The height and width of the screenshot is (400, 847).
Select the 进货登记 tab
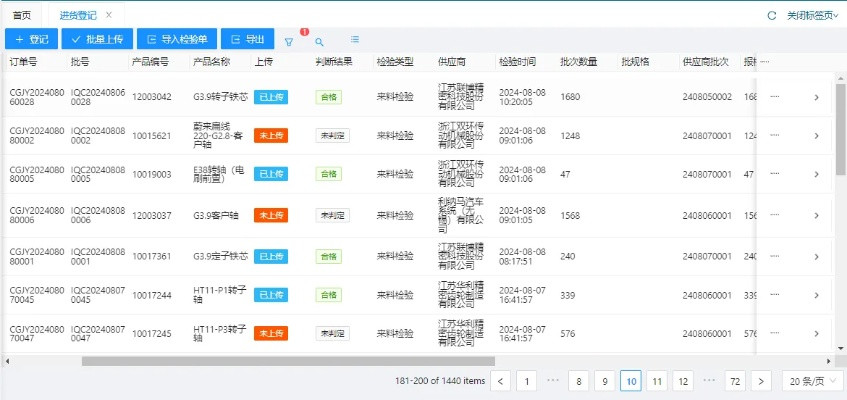click(76, 15)
